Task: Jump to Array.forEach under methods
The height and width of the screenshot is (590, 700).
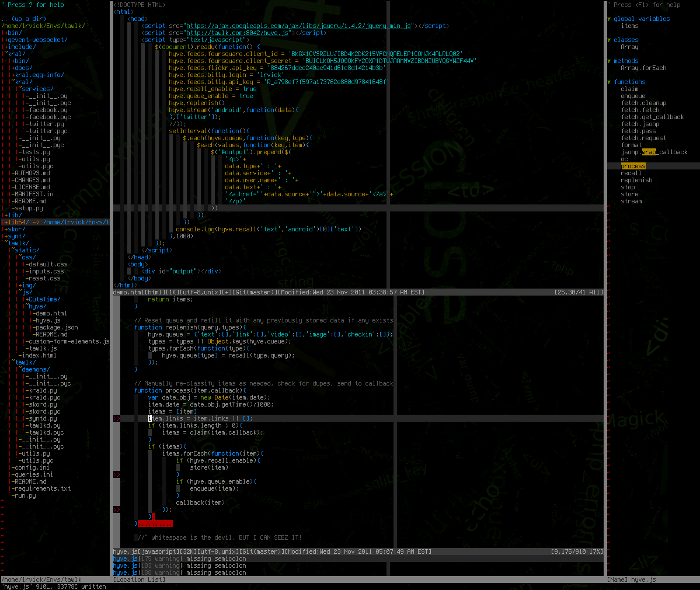Action: [x=644, y=68]
